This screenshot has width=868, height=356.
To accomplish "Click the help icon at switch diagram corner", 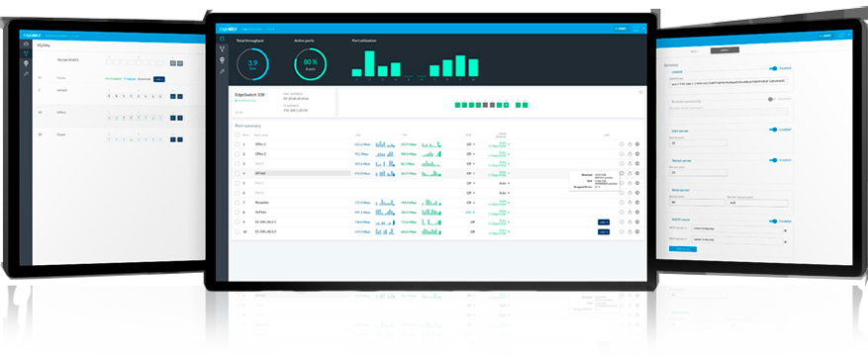I will tap(640, 92).
